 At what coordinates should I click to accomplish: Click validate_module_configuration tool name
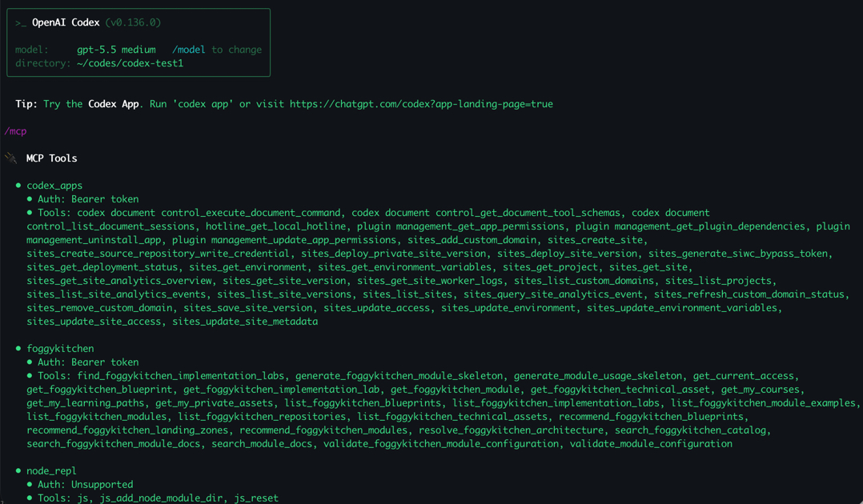651,444
